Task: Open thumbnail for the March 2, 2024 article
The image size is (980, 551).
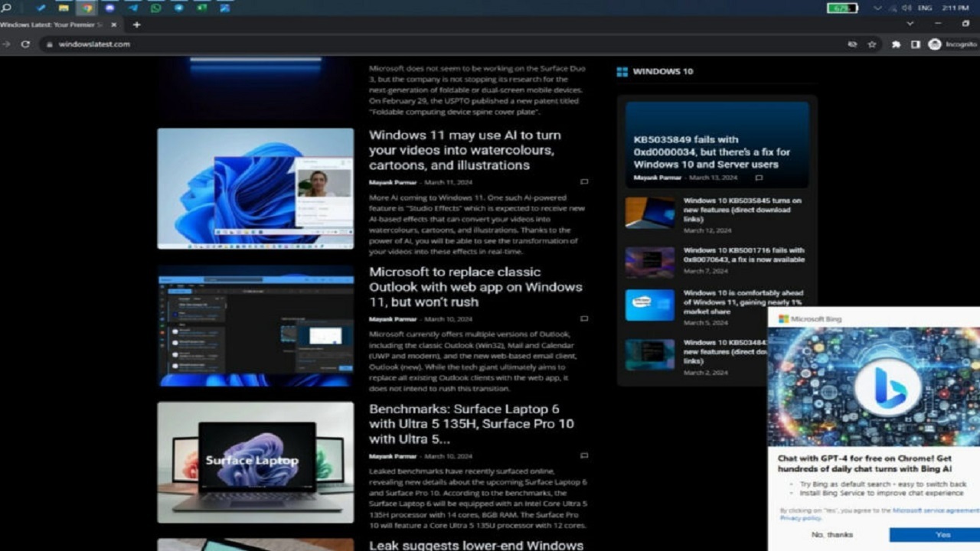Action: tap(650, 354)
